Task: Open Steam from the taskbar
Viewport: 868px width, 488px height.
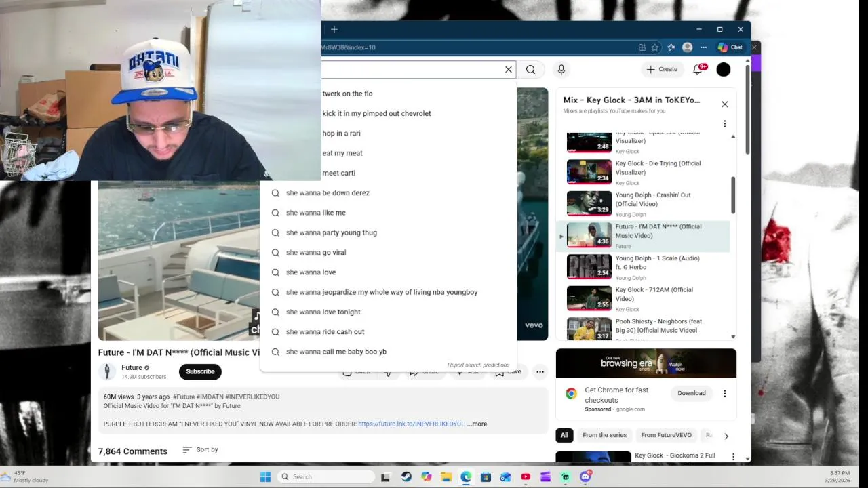Action: click(x=406, y=476)
